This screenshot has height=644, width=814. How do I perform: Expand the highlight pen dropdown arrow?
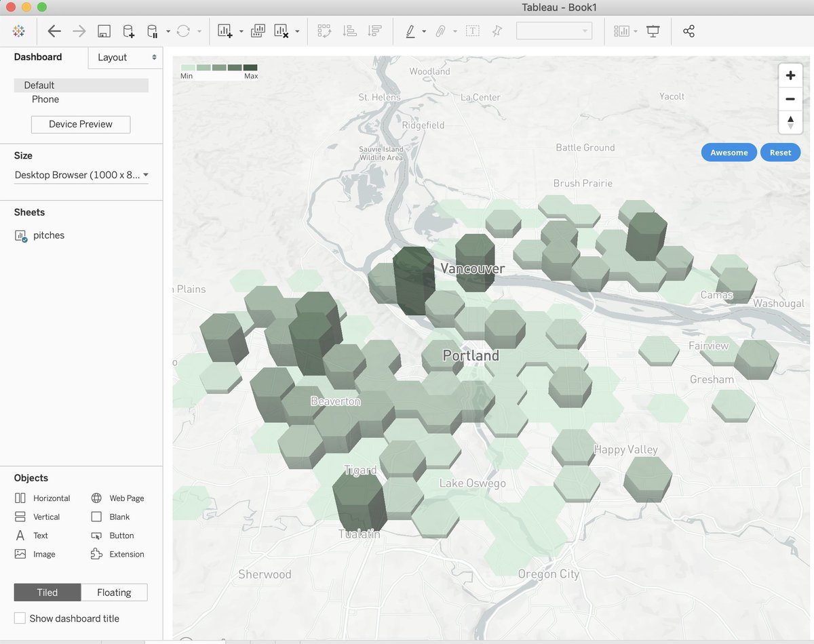point(424,32)
